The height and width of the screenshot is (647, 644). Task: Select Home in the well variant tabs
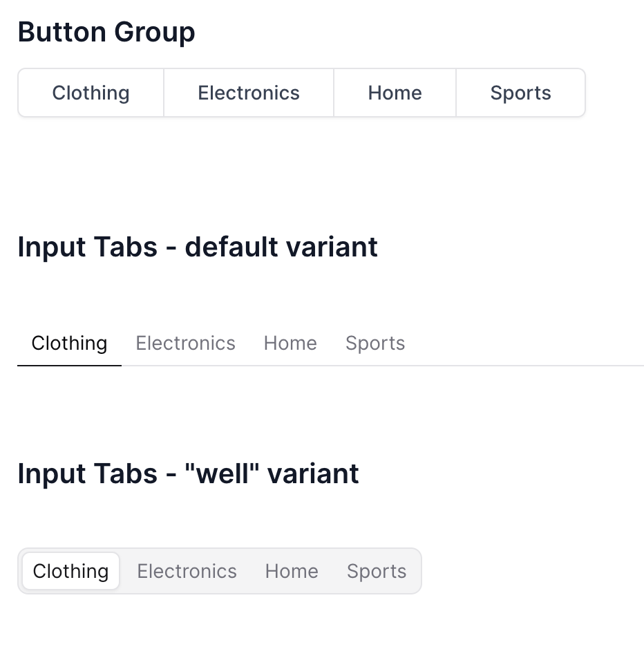[x=291, y=571]
